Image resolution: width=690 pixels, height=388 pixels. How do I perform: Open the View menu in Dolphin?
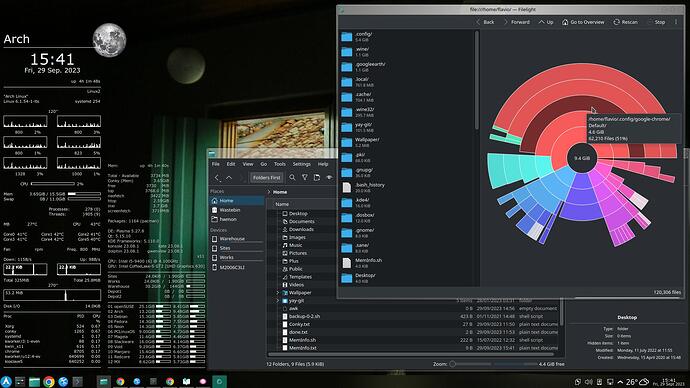[248, 164]
